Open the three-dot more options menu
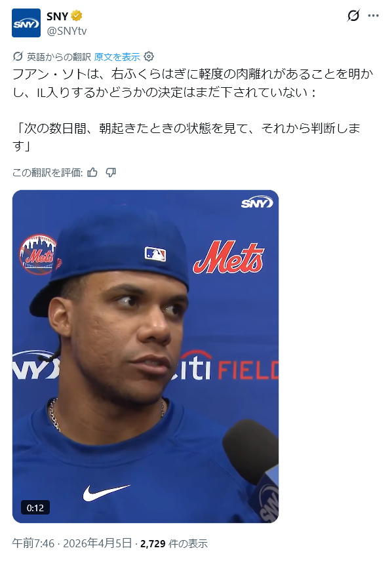The width and height of the screenshot is (392, 563). pos(374,16)
